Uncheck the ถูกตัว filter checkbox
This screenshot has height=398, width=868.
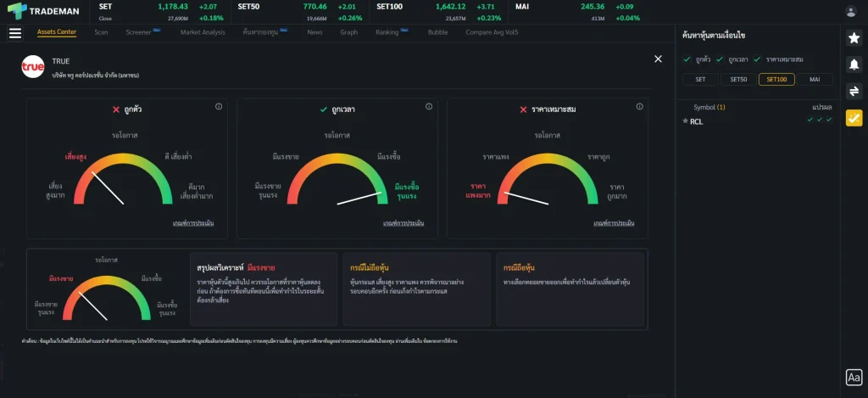(687, 59)
